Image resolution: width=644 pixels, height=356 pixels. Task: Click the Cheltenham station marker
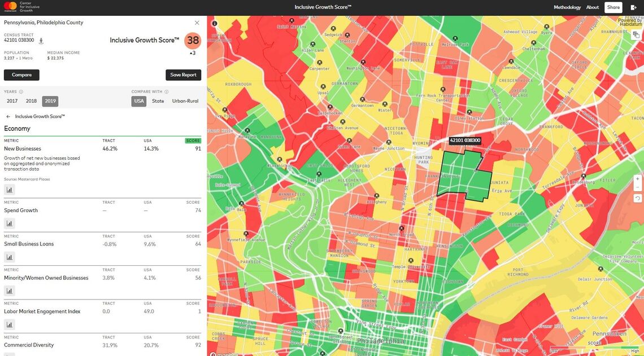pos(533,43)
